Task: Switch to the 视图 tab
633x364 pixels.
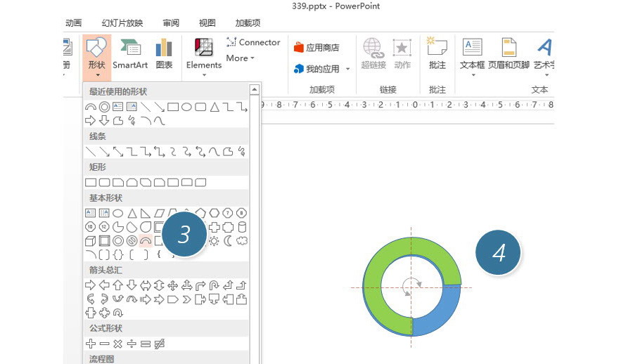Action: [x=207, y=23]
